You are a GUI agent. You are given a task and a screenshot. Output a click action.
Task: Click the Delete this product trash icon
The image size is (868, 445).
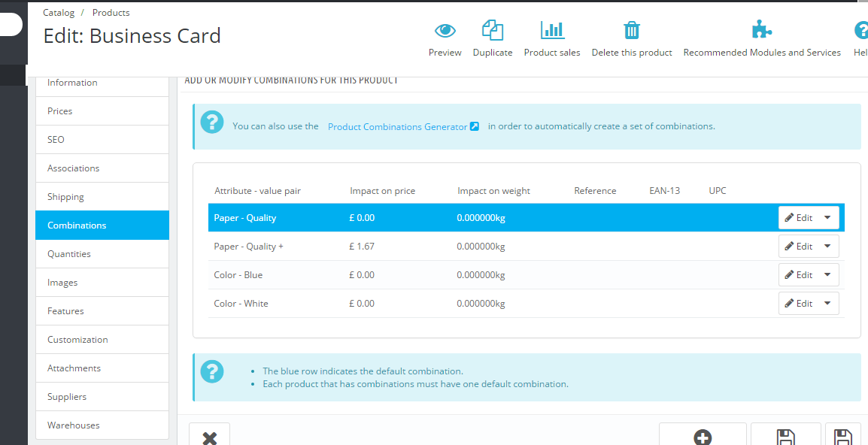click(x=632, y=30)
